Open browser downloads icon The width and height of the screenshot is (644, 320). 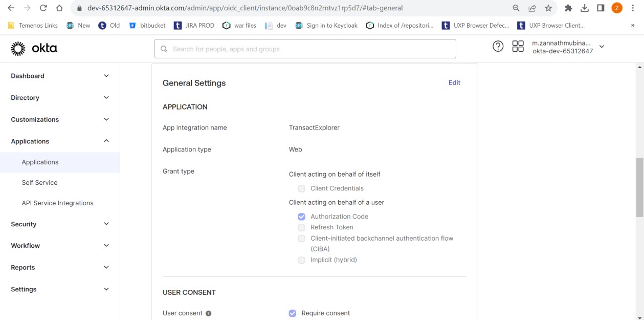click(x=585, y=8)
